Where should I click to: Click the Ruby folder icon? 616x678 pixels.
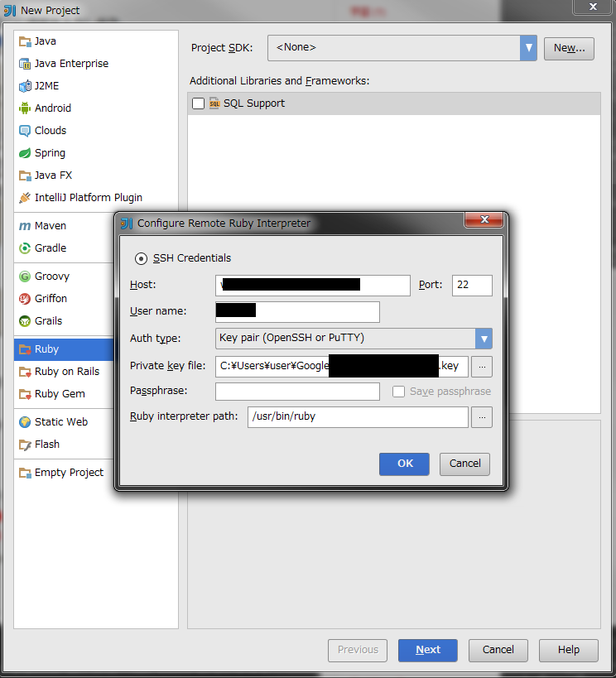[x=25, y=349]
